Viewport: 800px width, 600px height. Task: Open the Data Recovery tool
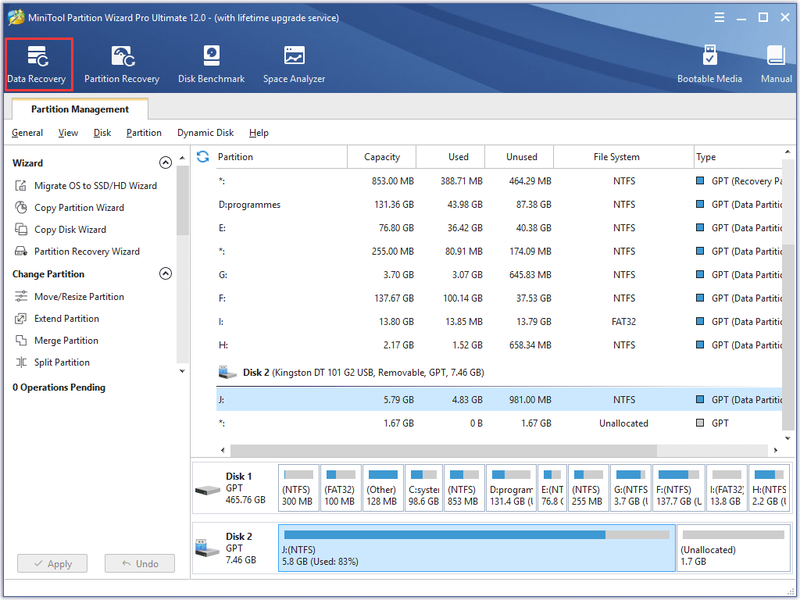(37, 64)
